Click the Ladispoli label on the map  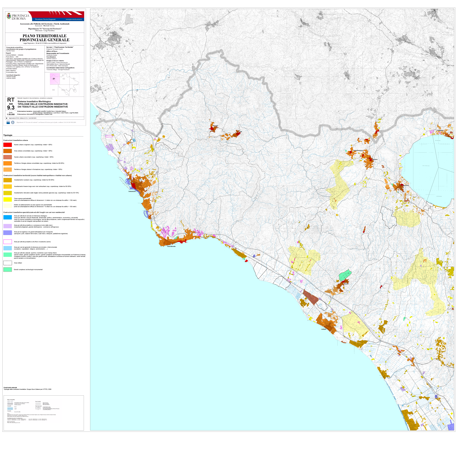click(324, 329)
